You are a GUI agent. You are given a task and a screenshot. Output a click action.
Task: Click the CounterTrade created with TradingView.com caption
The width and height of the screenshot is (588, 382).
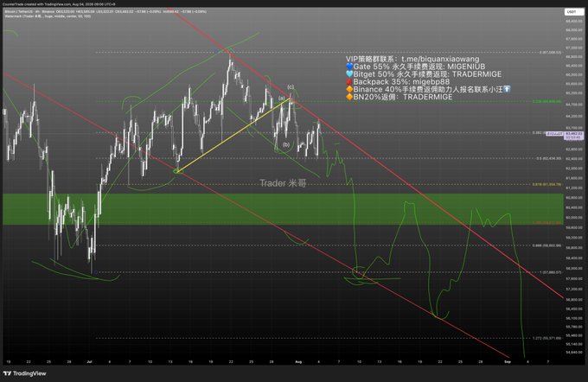(59, 4)
